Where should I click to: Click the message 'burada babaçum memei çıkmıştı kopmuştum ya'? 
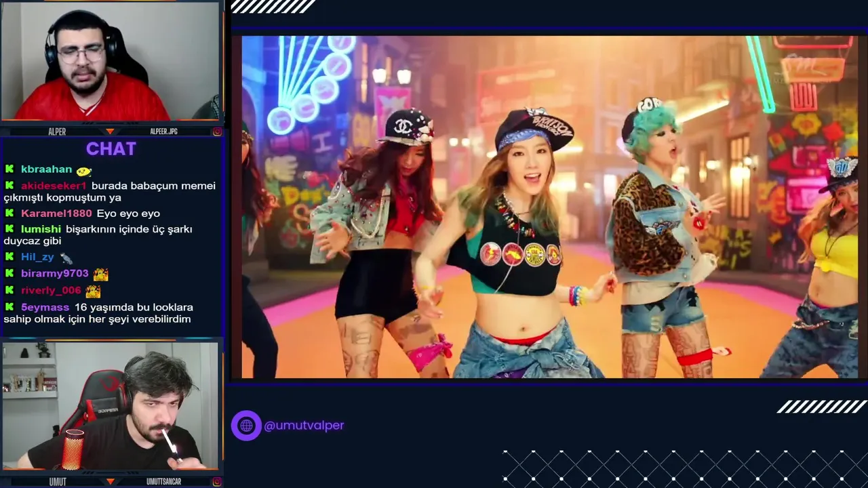pos(109,192)
